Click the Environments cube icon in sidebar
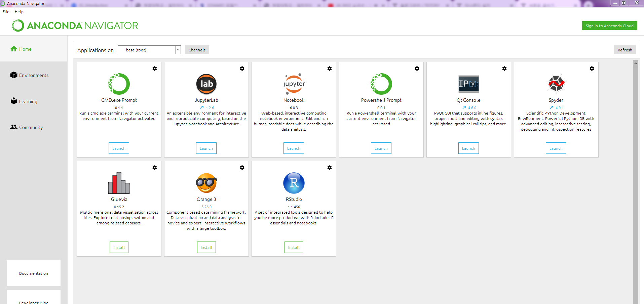644x304 pixels. click(14, 75)
